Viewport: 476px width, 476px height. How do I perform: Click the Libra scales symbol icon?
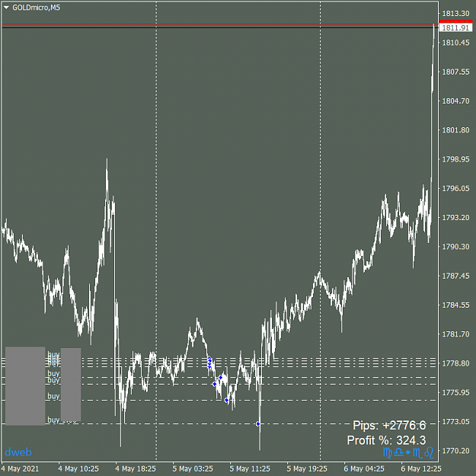tap(398, 452)
